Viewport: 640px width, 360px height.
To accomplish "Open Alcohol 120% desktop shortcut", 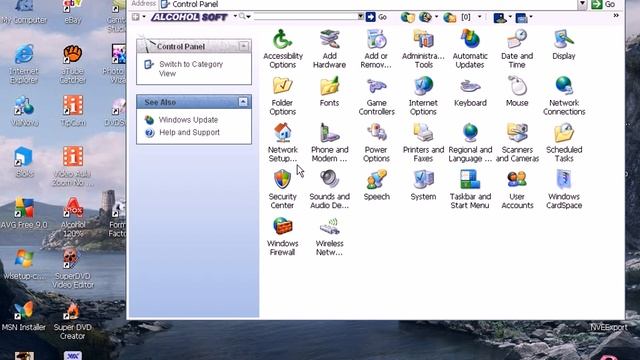I will pyautogui.click(x=73, y=218).
